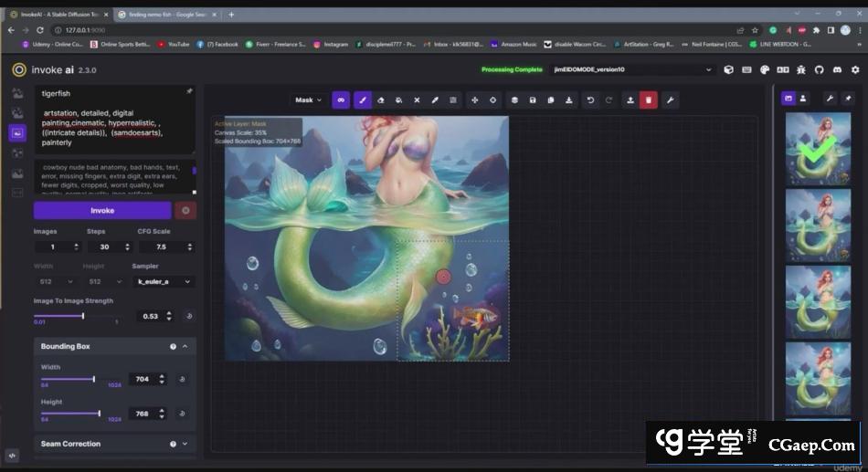Screen dimensions: 868x472
Task: Click the Move tool icon
Action: (474, 100)
